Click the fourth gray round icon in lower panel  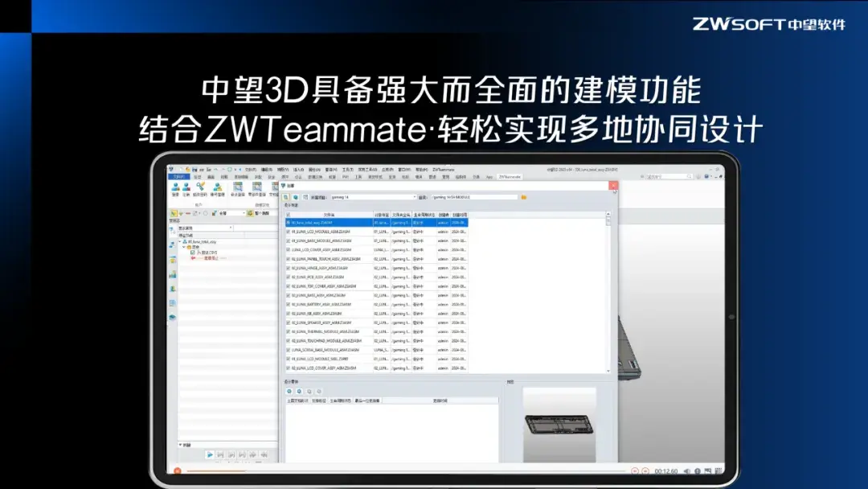(319, 392)
